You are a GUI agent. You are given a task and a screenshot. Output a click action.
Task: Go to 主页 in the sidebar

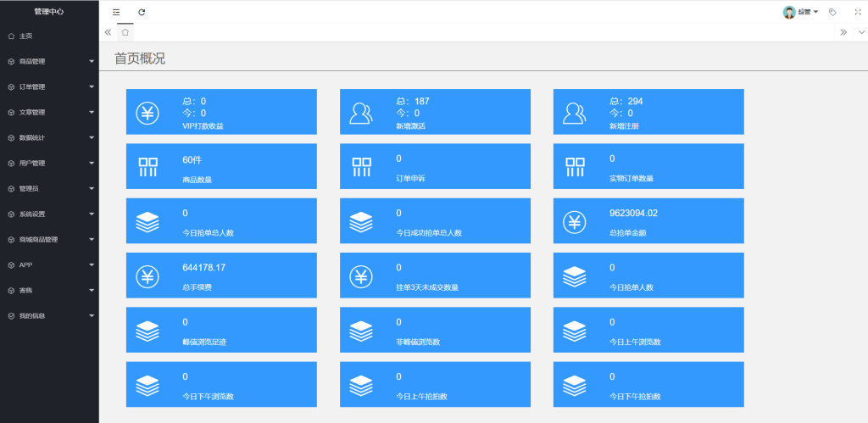[25, 36]
